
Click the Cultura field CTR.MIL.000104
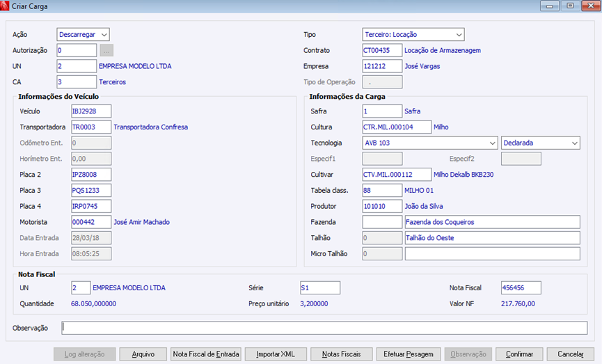pos(397,127)
